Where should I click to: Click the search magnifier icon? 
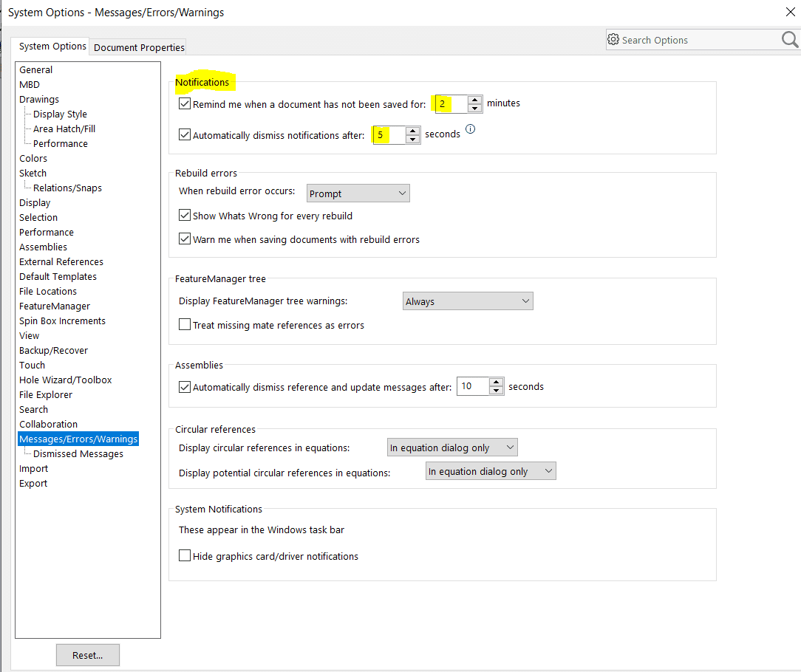789,40
